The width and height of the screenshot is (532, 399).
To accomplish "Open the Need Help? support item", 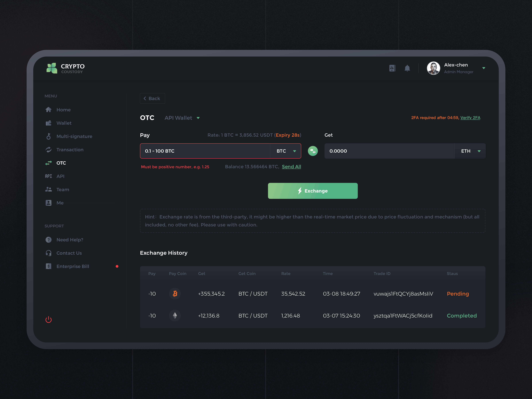I will pos(70,240).
